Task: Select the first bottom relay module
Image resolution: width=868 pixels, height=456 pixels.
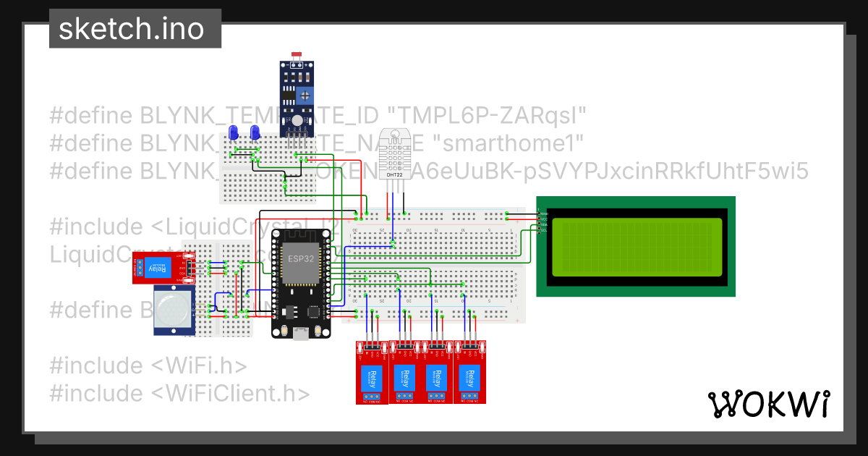Action: tap(372, 372)
